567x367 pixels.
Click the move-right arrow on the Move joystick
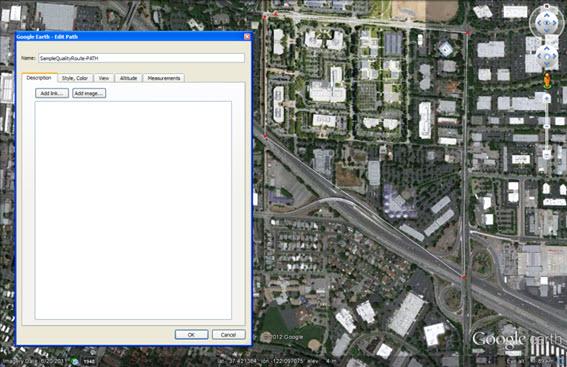tap(554, 56)
